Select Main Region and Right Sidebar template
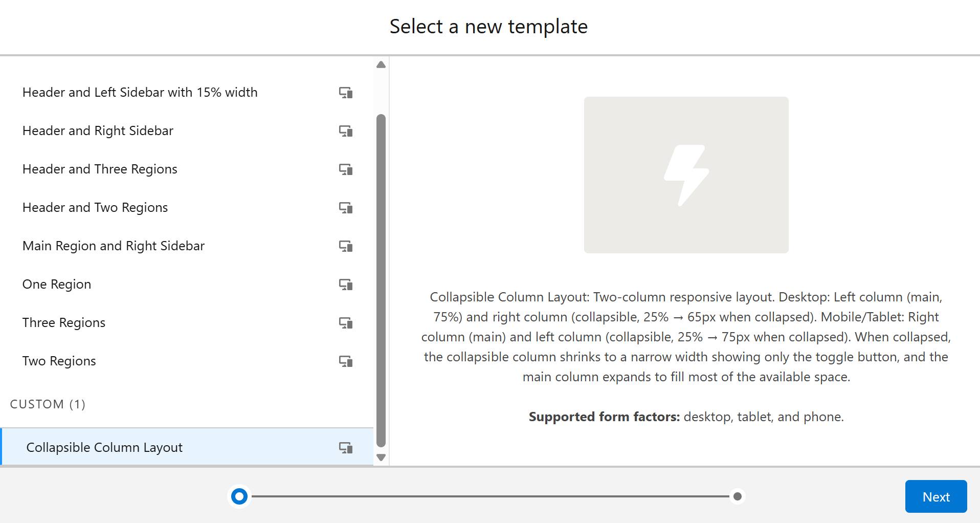This screenshot has height=523, width=980. [187, 246]
